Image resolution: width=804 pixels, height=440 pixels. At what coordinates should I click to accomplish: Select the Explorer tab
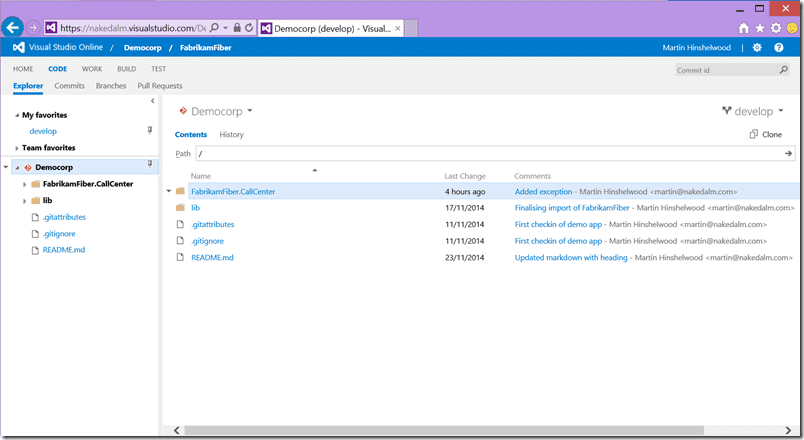(28, 86)
